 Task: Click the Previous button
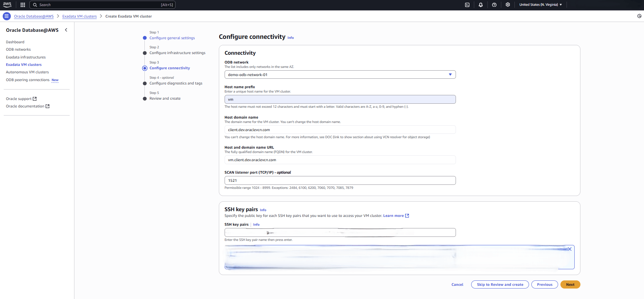(x=545, y=284)
